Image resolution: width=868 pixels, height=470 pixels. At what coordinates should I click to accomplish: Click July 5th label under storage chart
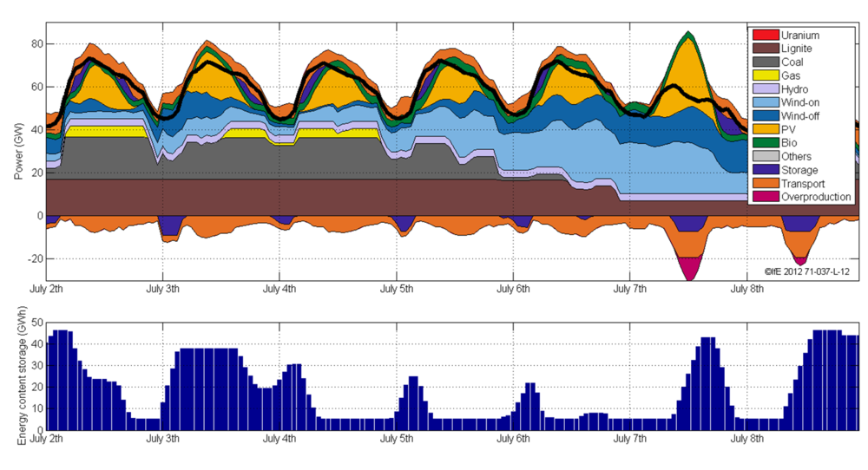click(397, 439)
